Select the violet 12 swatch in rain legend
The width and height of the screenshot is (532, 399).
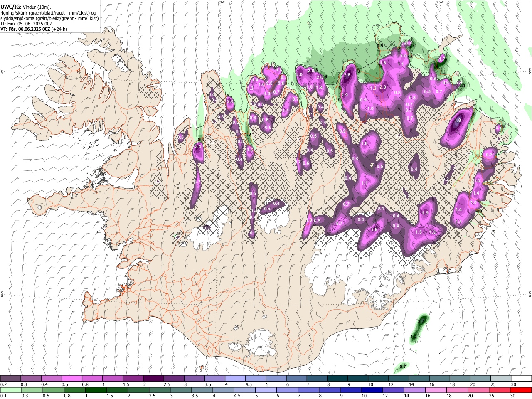(x=393, y=390)
